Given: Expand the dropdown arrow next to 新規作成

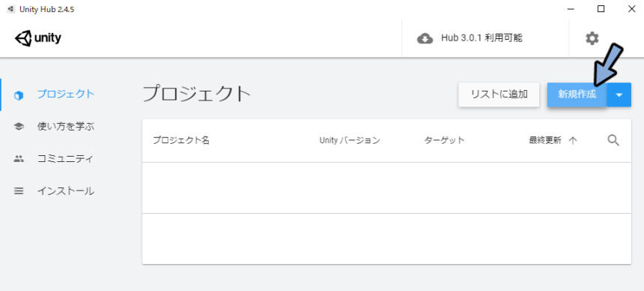Looking at the screenshot, I should point(619,94).
